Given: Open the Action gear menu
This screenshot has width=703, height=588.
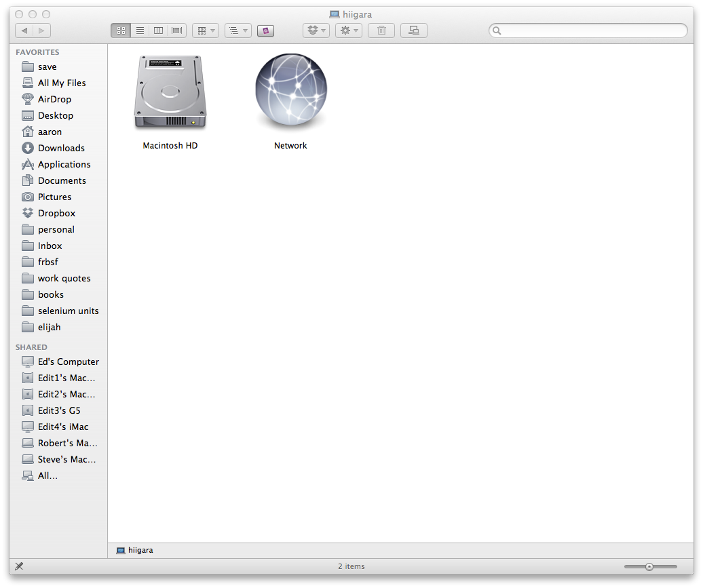Looking at the screenshot, I should [349, 31].
